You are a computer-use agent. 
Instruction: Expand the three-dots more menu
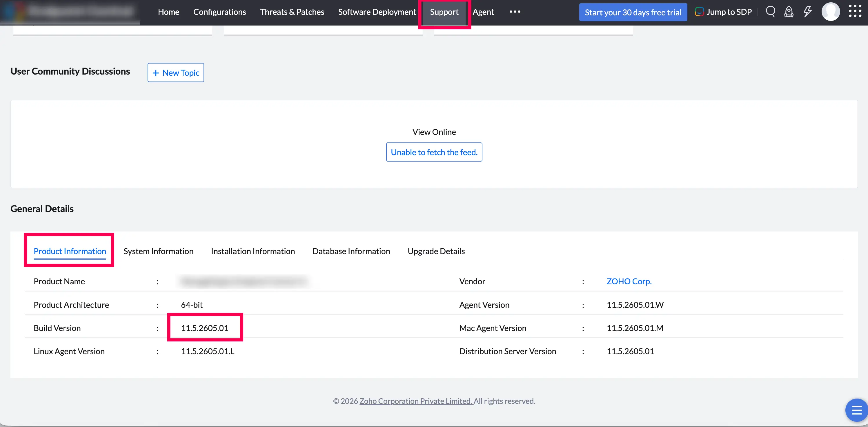515,12
